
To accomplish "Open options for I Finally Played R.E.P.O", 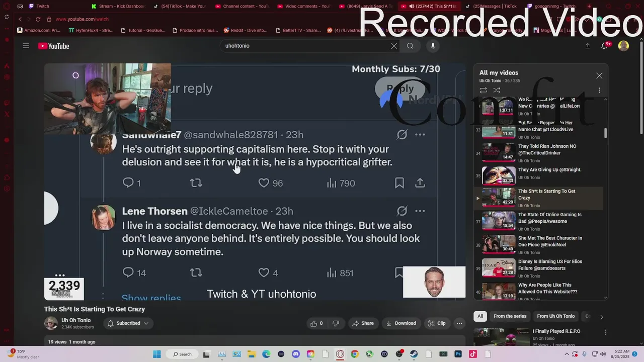I will pos(606,332).
